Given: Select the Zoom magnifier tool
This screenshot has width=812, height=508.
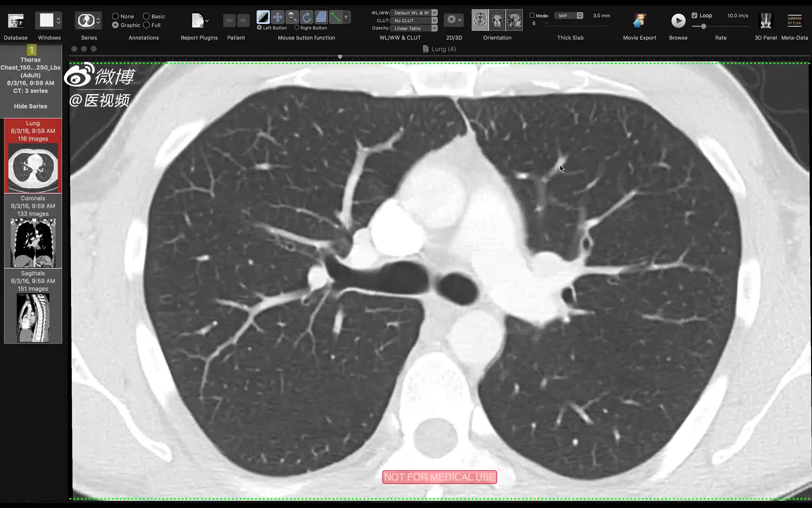Looking at the screenshot, I should (x=292, y=17).
